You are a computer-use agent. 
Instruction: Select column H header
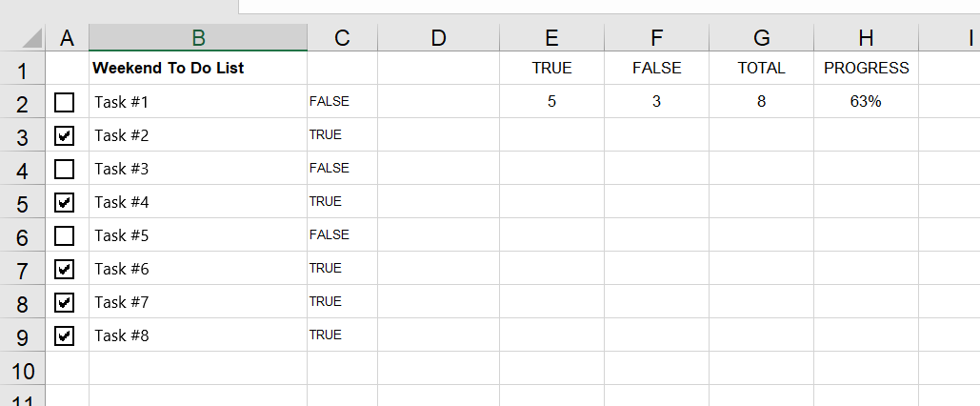coord(866,38)
